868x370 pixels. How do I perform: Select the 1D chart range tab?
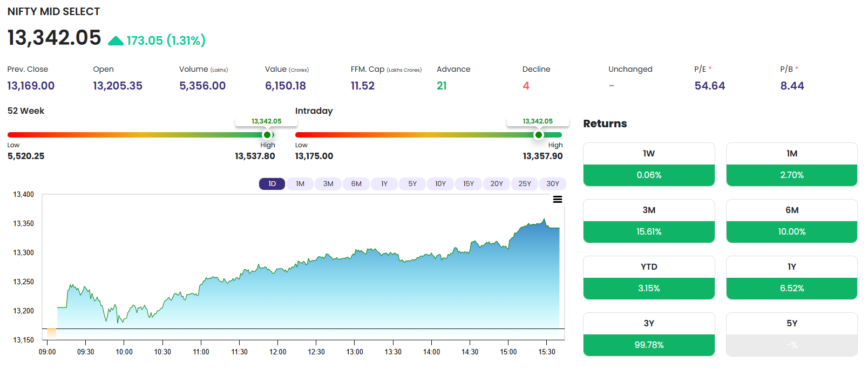click(x=272, y=184)
